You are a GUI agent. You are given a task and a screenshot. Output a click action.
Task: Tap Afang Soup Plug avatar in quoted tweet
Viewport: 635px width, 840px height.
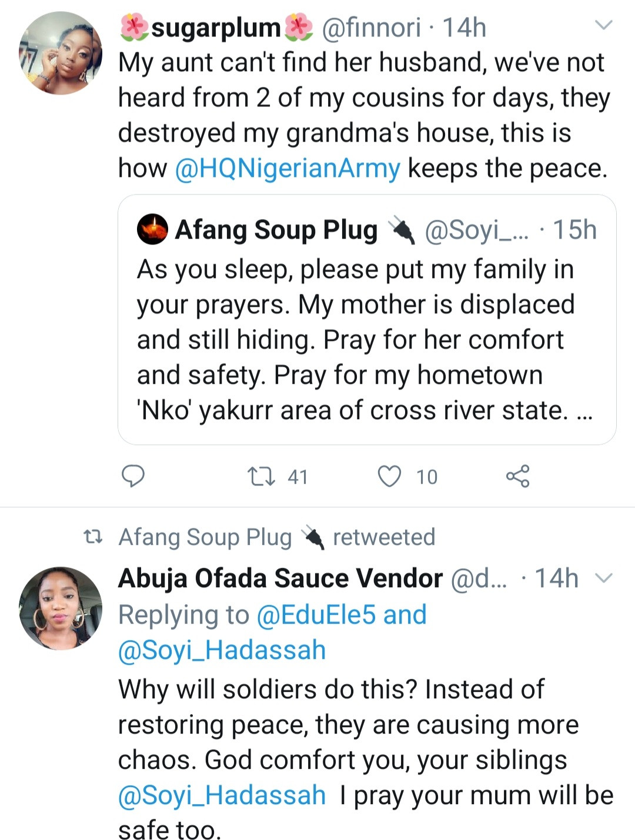(152, 230)
